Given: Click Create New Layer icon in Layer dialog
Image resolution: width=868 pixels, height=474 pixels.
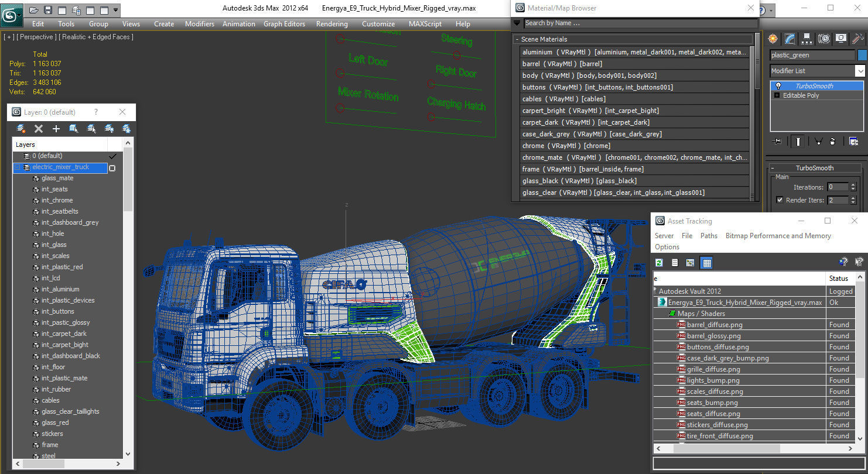Looking at the screenshot, I should [21, 129].
